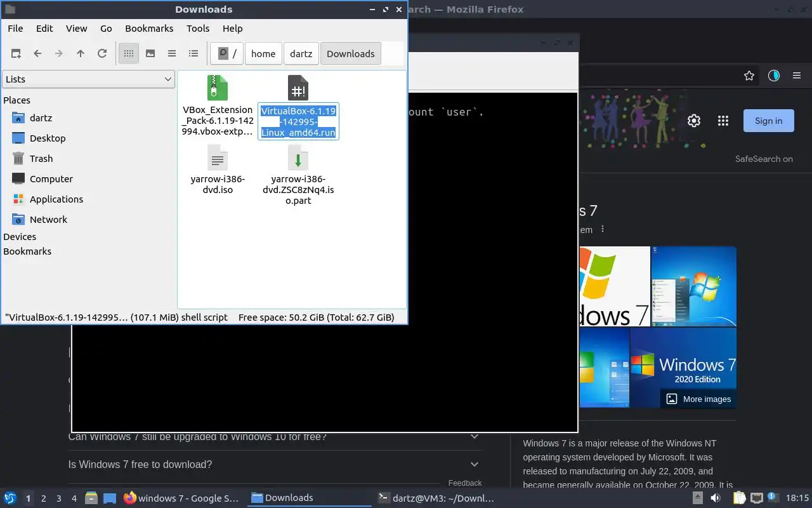Open Trash in Places sidebar
Image resolution: width=812 pixels, height=508 pixels.
click(41, 159)
